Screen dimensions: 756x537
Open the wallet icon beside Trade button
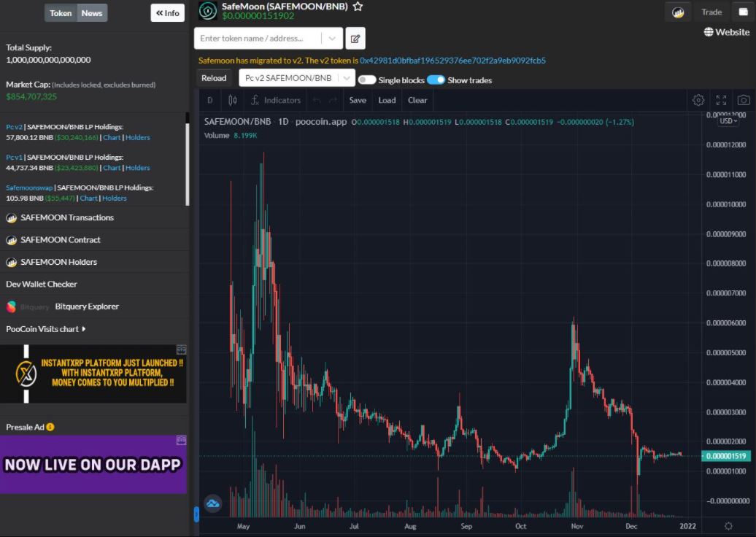(x=744, y=12)
